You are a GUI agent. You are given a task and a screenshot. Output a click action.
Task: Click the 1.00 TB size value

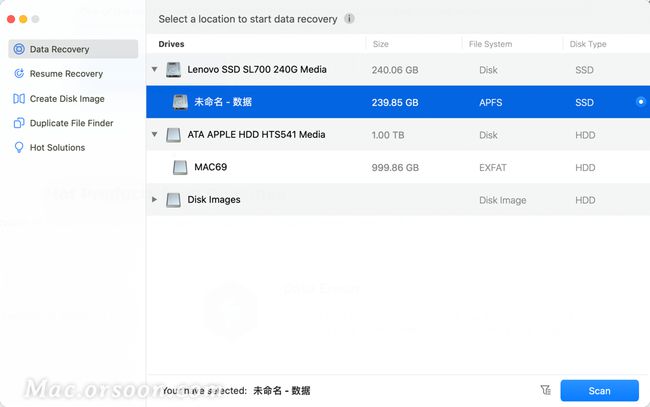click(x=388, y=135)
